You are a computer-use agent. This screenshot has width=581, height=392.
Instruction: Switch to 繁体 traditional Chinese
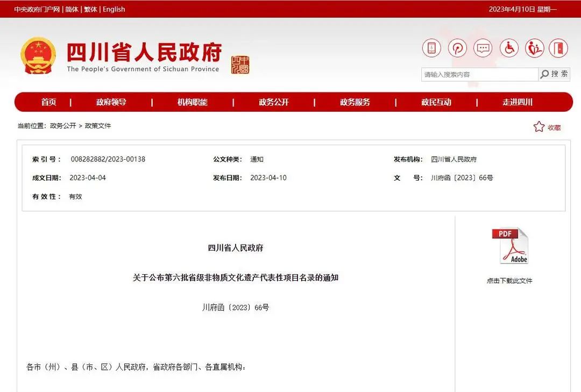(90, 9)
